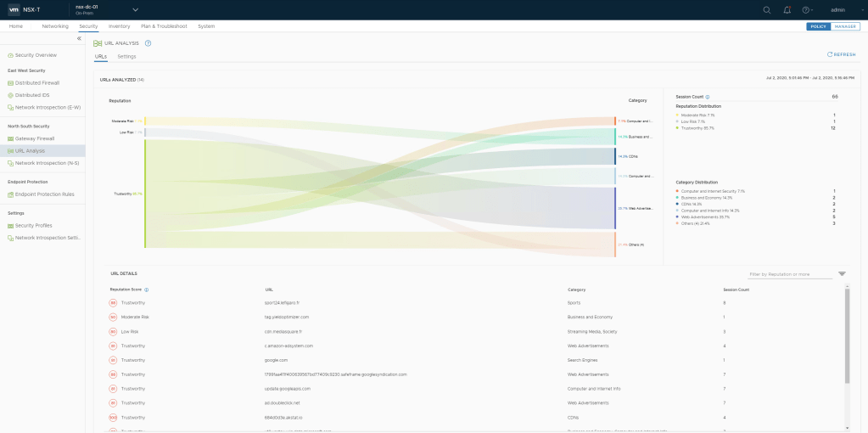Click the Session Count info icon in summary
This screenshot has height=433, width=868.
click(708, 97)
